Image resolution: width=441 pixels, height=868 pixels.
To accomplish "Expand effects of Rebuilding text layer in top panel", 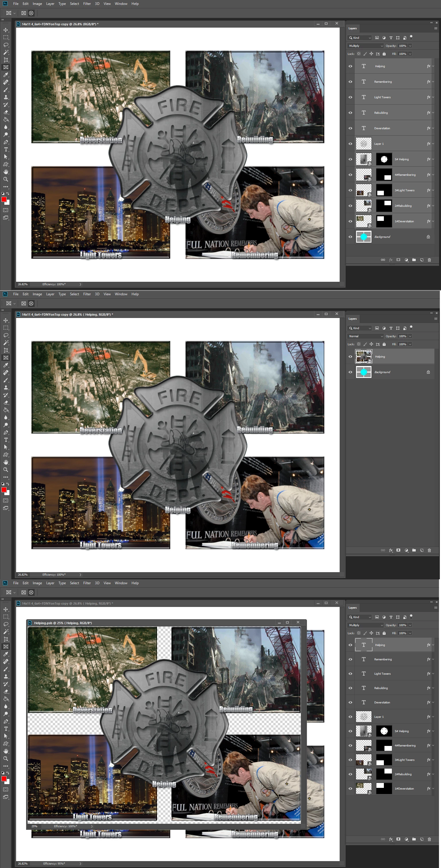I will (x=433, y=113).
